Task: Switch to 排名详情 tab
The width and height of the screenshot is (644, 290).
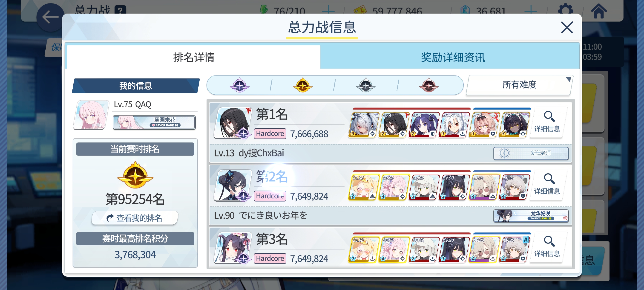Action: click(194, 57)
